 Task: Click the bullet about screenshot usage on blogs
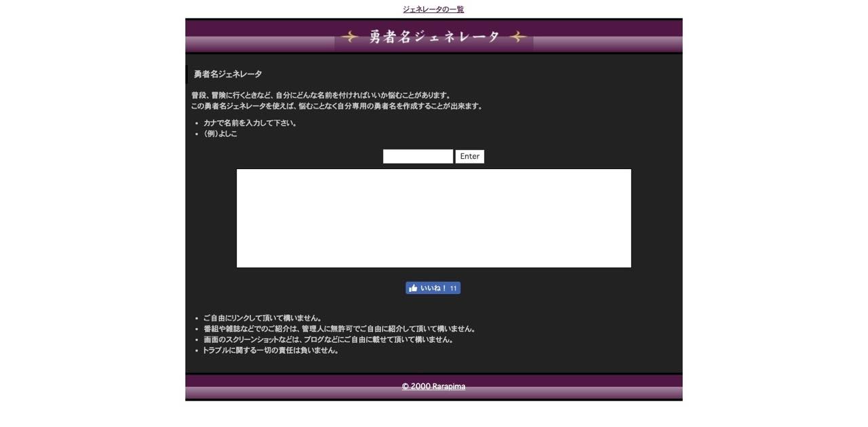pos(328,339)
